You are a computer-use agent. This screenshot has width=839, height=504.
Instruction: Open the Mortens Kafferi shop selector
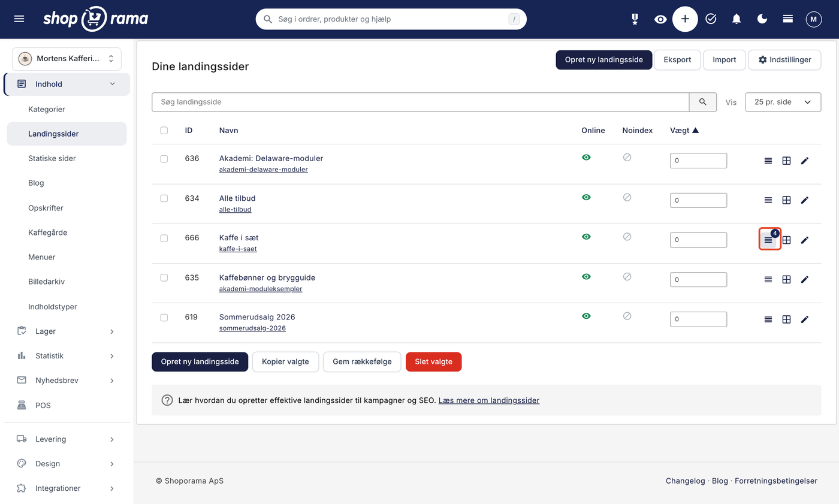pos(67,59)
